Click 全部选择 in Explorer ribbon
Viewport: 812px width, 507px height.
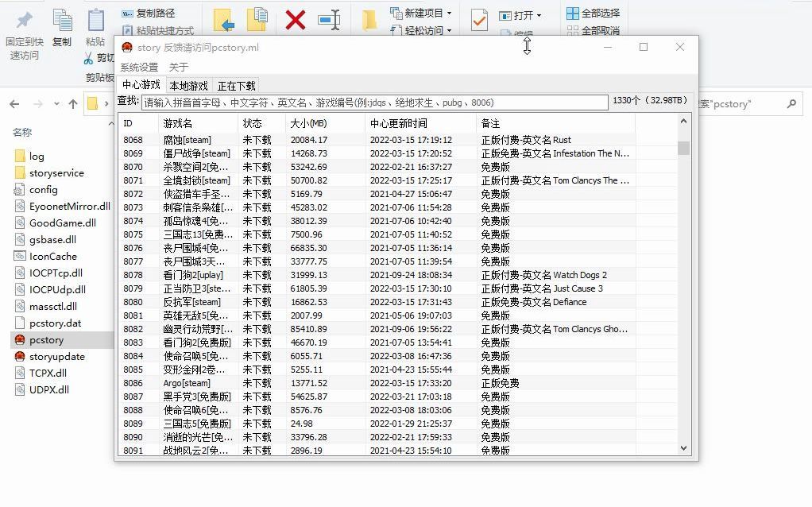[x=593, y=13]
